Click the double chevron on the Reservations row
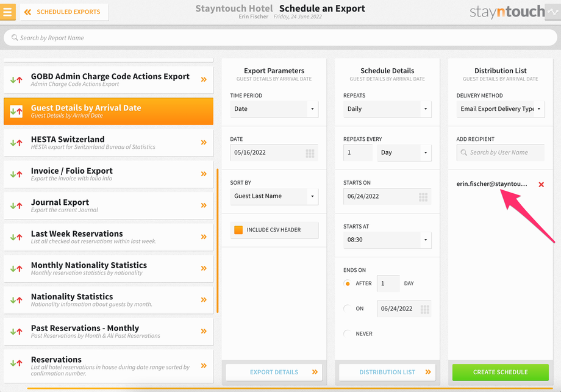Viewport: 561px width, 392px height. 204,366
